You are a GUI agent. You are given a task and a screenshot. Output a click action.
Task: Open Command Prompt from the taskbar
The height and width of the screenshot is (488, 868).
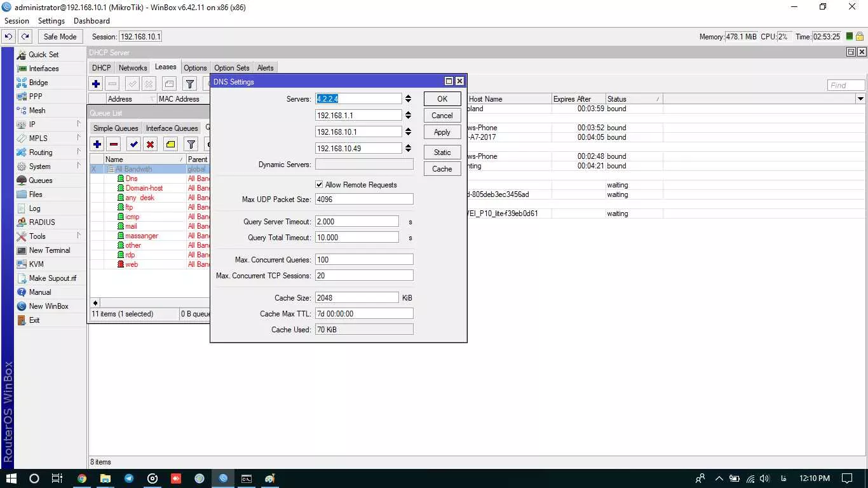pos(247,478)
